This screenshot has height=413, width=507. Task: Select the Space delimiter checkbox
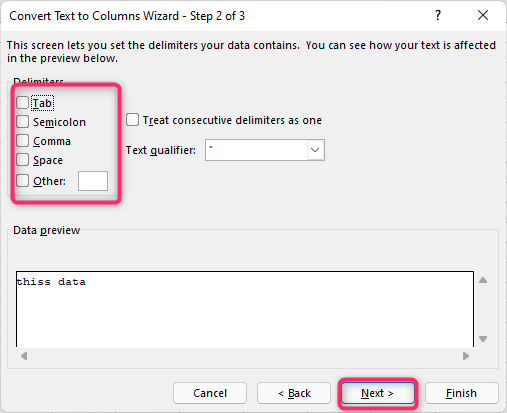point(23,160)
